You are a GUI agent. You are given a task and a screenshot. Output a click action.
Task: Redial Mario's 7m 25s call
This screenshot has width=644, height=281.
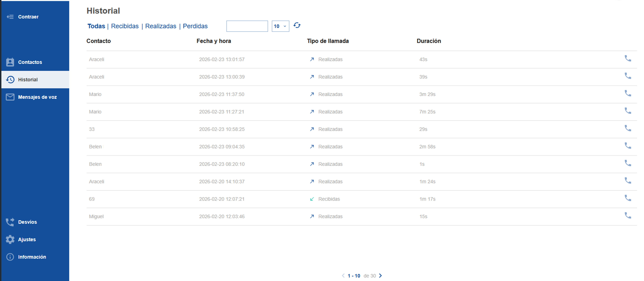coord(628,111)
